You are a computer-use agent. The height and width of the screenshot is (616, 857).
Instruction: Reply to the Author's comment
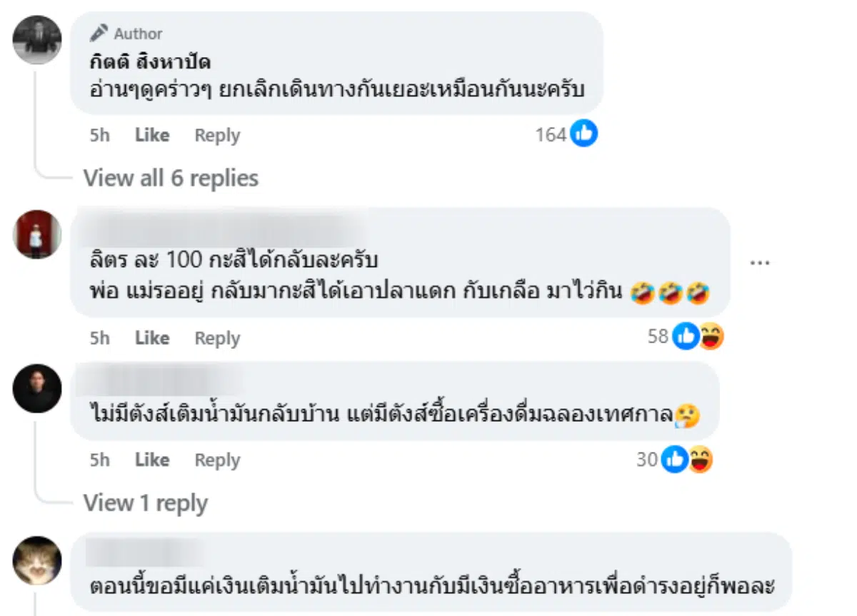click(x=217, y=135)
